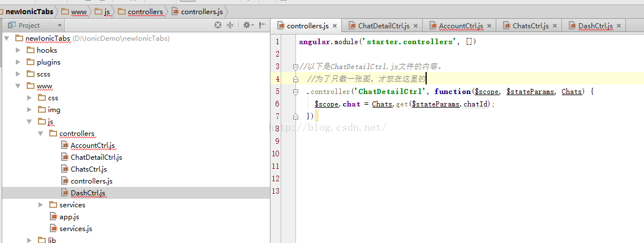Click the function keyword in line 5
This screenshot has width=644, height=243.
(452, 92)
